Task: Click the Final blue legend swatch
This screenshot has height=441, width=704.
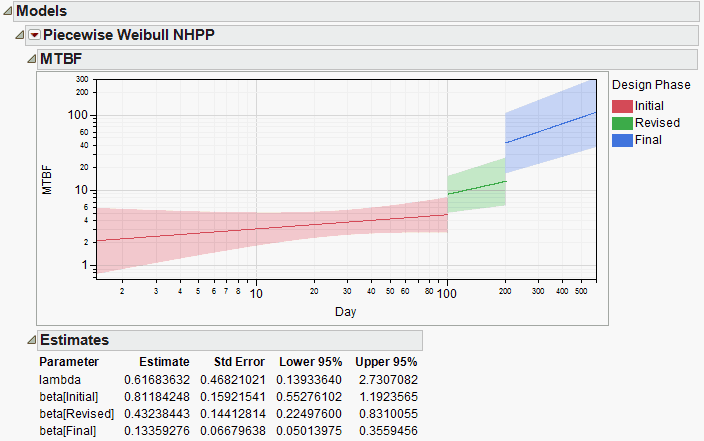Action: pyautogui.click(x=622, y=140)
